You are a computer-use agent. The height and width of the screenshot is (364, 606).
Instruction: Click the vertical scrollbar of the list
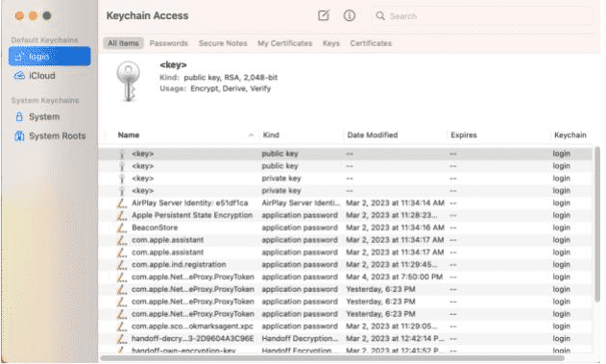click(597, 224)
